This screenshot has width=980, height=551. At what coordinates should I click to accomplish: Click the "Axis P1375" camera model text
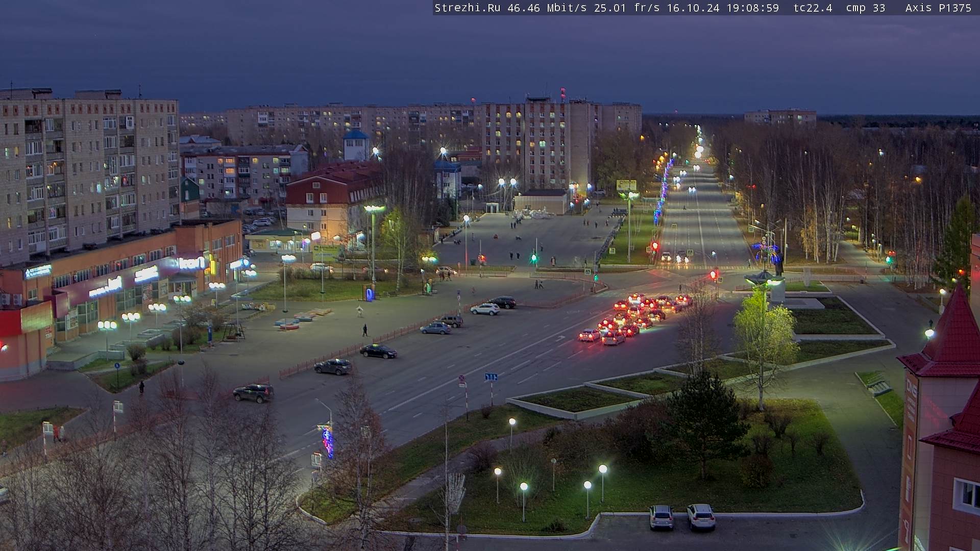tap(938, 8)
